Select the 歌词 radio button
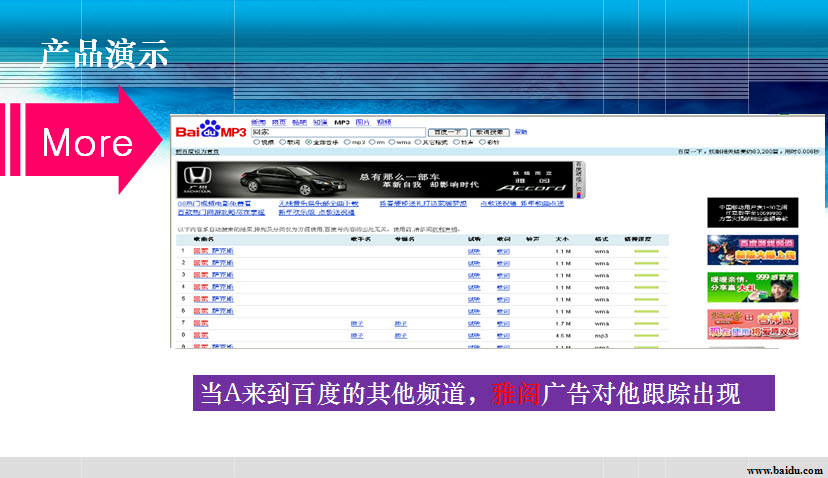The width and height of the screenshot is (828, 478). point(283,142)
